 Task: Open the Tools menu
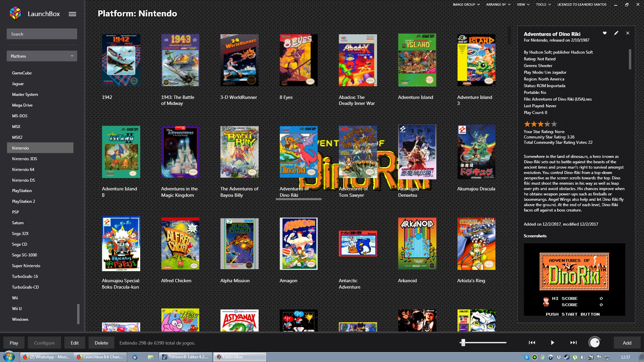tap(543, 5)
